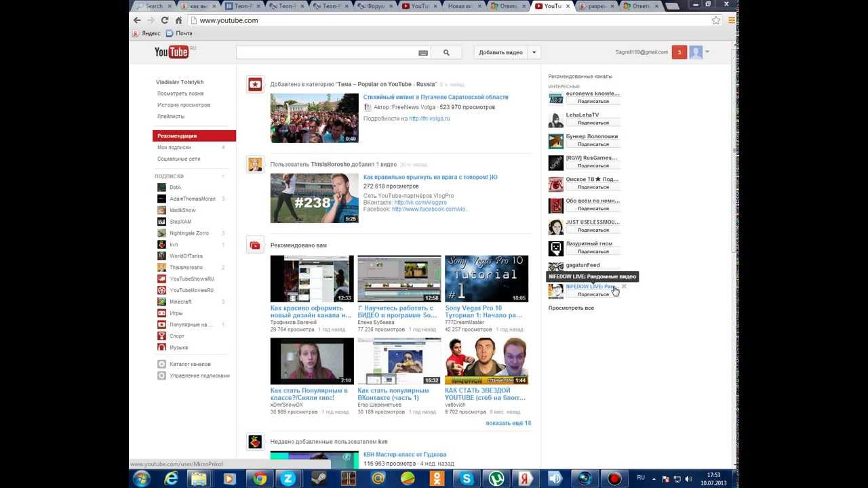Dismiss the NIFEDOW LIVE recommendation with the X
This screenshot has height=488, width=868.
click(624, 286)
